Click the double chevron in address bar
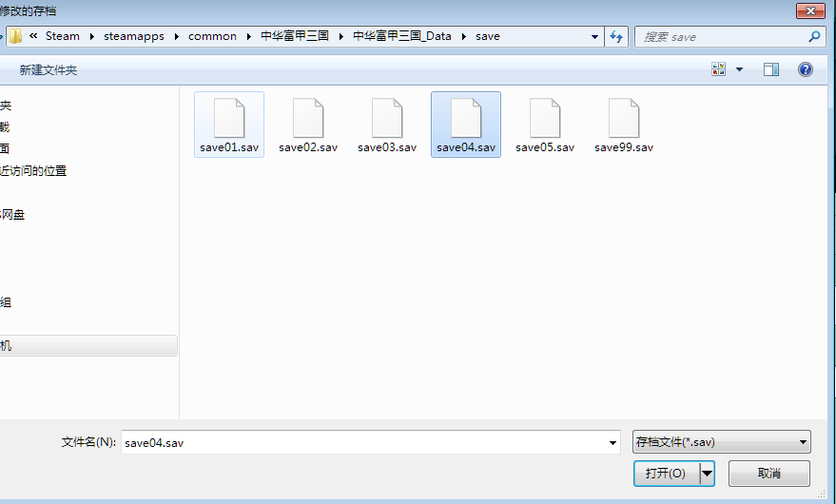This screenshot has height=504, width=836. tap(33, 36)
